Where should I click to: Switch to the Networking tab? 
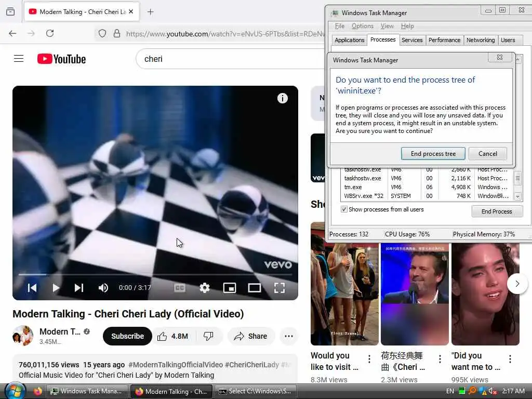[x=481, y=40]
